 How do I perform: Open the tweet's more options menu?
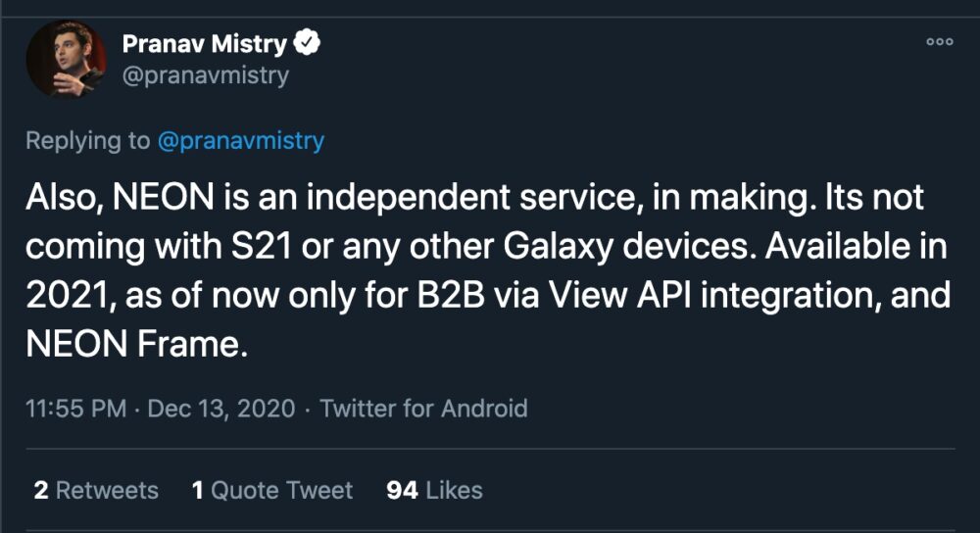tap(939, 42)
